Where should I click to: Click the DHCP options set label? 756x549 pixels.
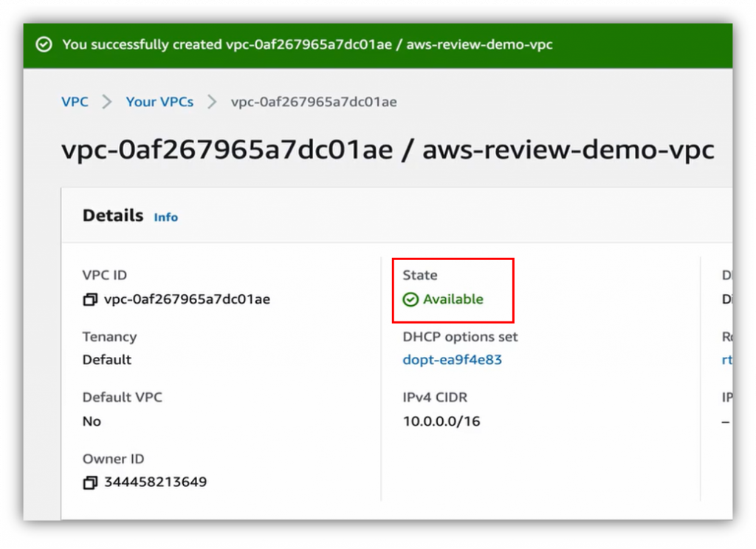point(460,337)
